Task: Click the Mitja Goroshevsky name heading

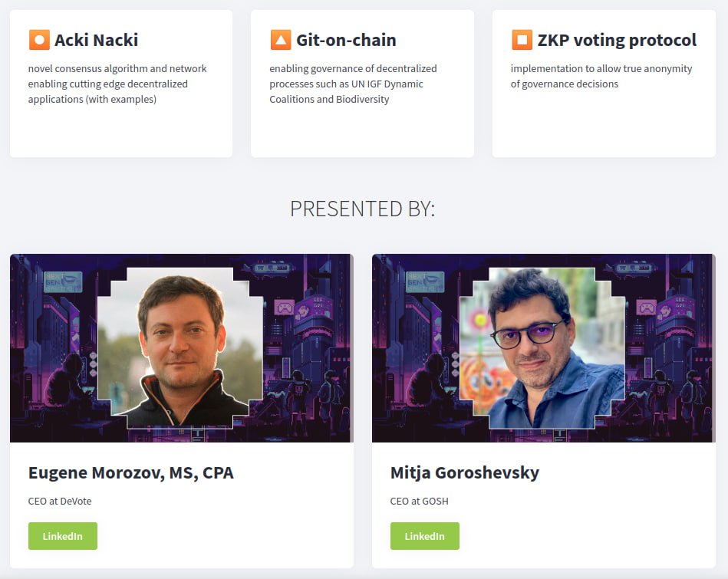Action: click(465, 472)
